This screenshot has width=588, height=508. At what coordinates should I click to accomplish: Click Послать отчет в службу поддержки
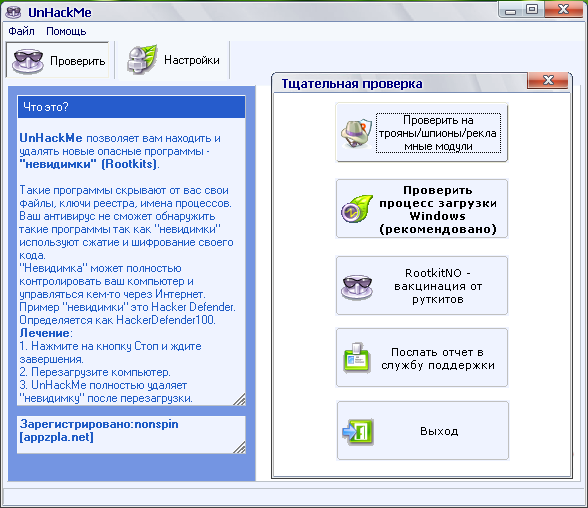tap(422, 358)
